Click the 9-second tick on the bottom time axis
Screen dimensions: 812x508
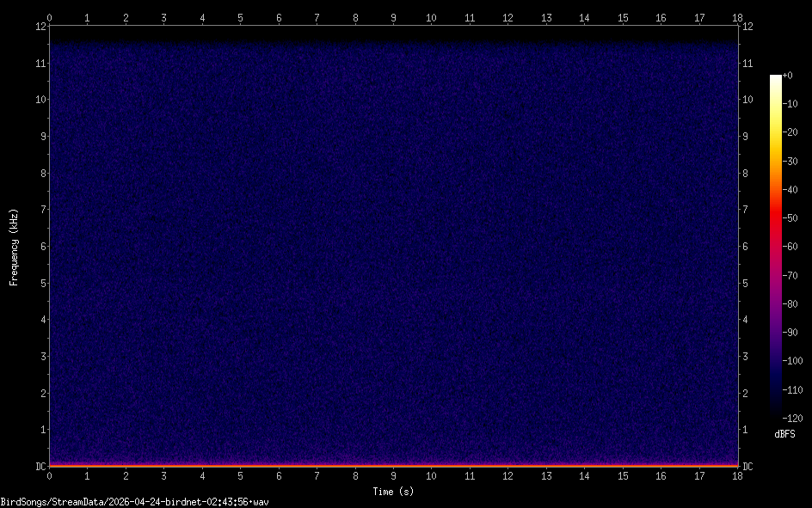(393, 475)
